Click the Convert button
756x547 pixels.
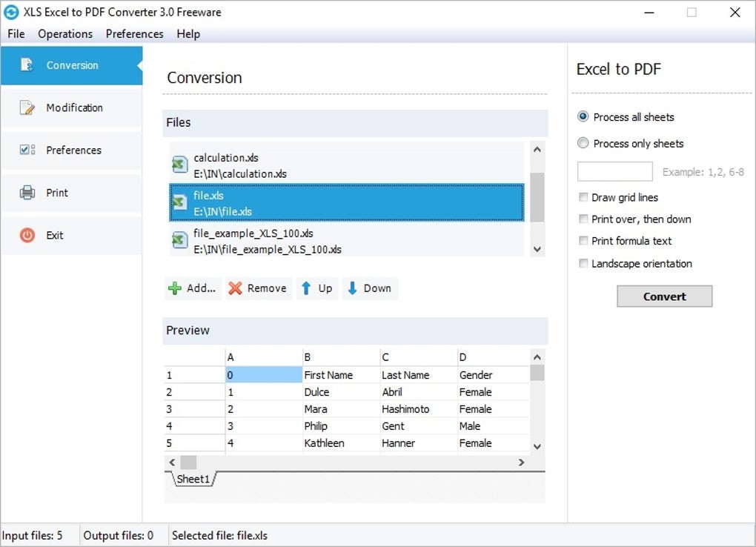coord(664,296)
